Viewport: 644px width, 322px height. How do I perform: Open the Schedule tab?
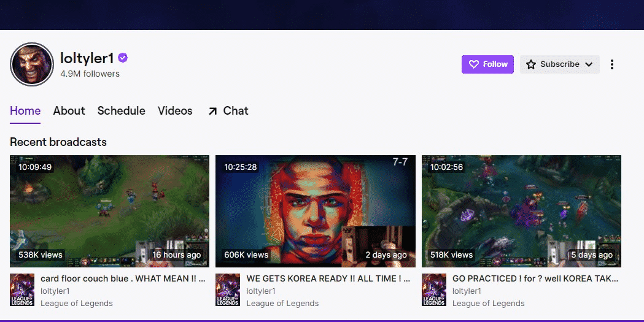point(121,111)
